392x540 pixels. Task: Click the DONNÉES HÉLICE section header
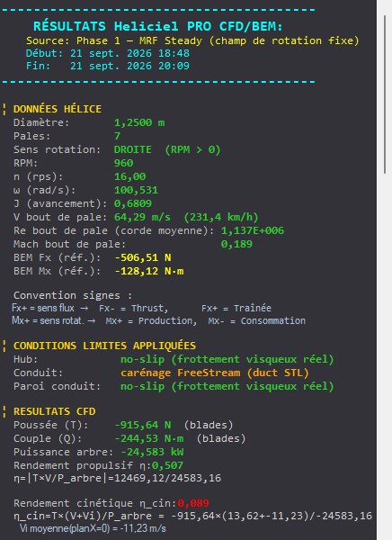click(58, 109)
